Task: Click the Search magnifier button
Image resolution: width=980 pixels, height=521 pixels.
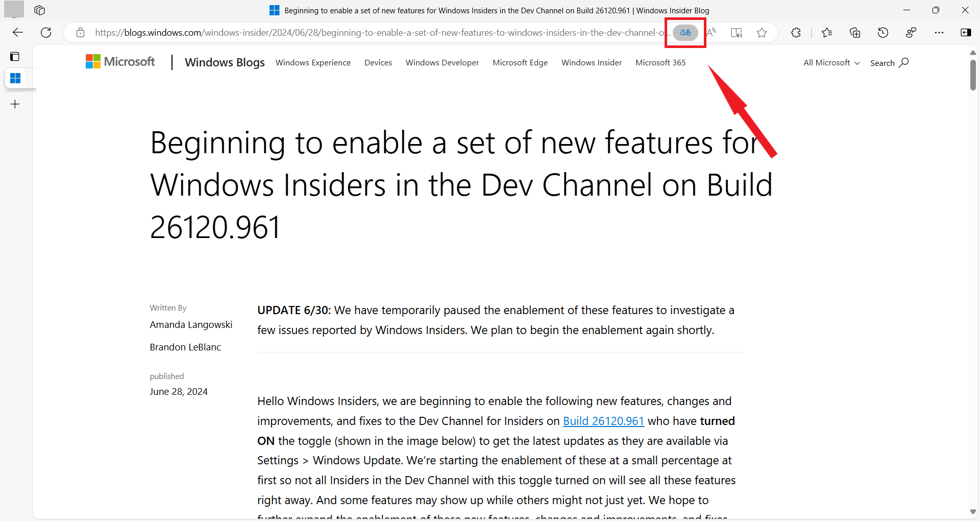Action: [x=890, y=62]
